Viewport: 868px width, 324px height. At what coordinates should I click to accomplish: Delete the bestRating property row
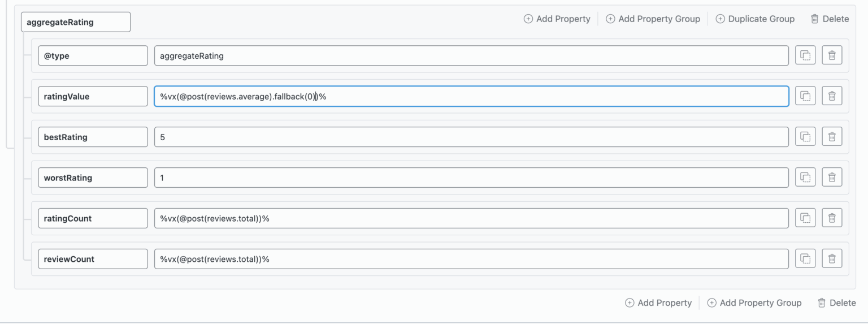(x=832, y=137)
